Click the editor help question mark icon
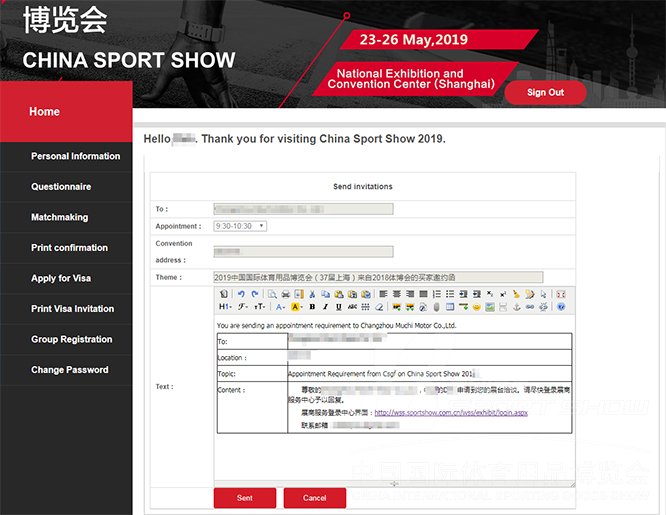The width and height of the screenshot is (666, 515). tap(561, 307)
